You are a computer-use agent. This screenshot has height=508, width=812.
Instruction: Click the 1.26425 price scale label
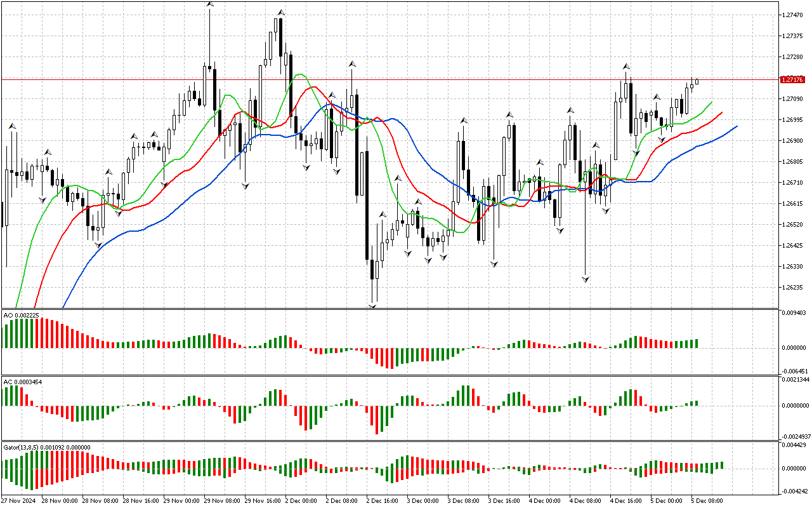click(792, 246)
